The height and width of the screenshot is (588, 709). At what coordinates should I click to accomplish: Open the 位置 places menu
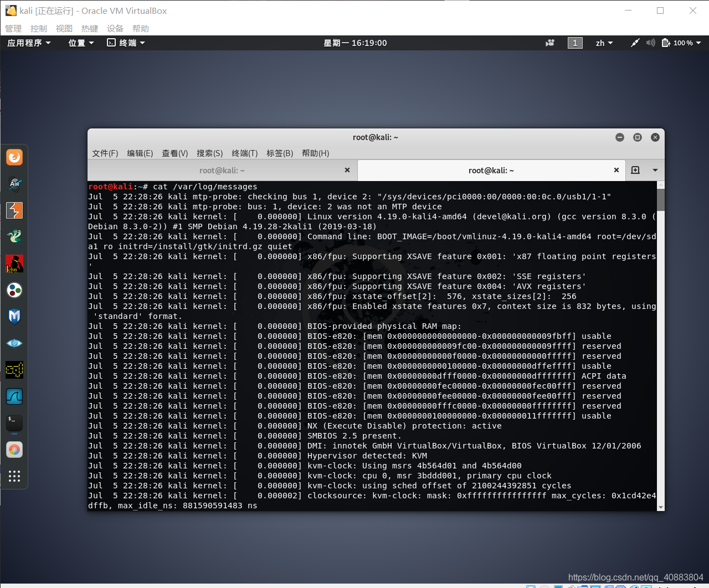coord(81,43)
